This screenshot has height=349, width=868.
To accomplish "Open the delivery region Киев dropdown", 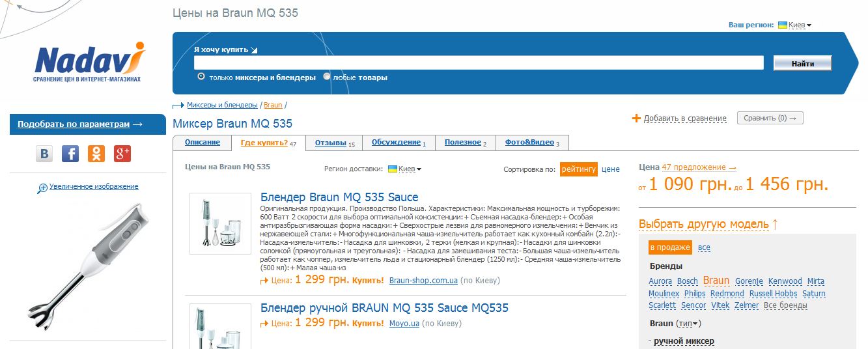I will click(405, 169).
